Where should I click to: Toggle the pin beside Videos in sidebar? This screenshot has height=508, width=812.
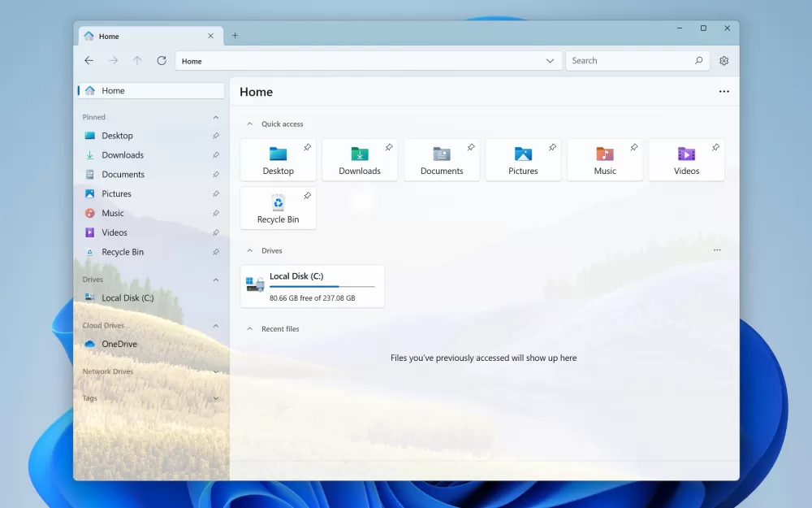point(216,232)
